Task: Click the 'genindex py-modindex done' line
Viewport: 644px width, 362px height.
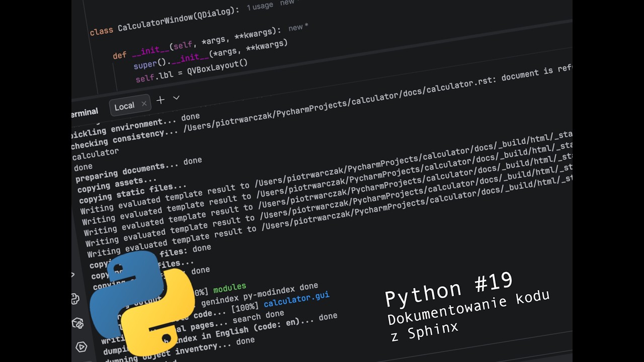Action: click(x=260, y=295)
